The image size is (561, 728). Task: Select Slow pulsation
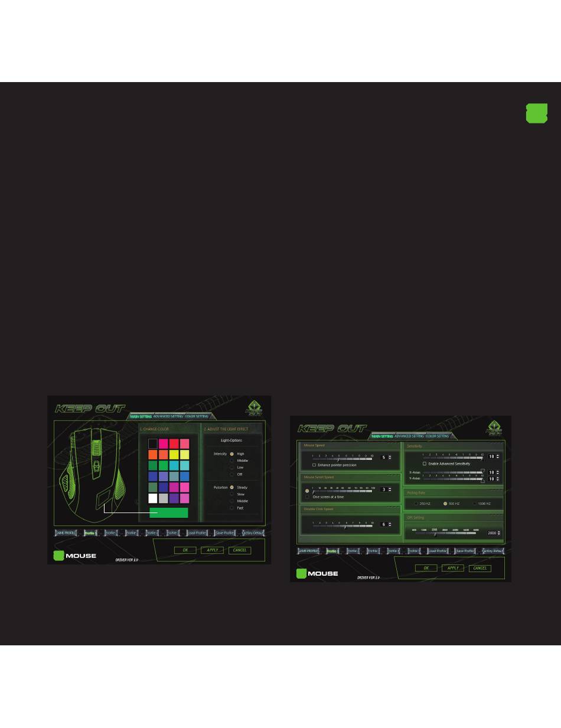click(x=232, y=494)
